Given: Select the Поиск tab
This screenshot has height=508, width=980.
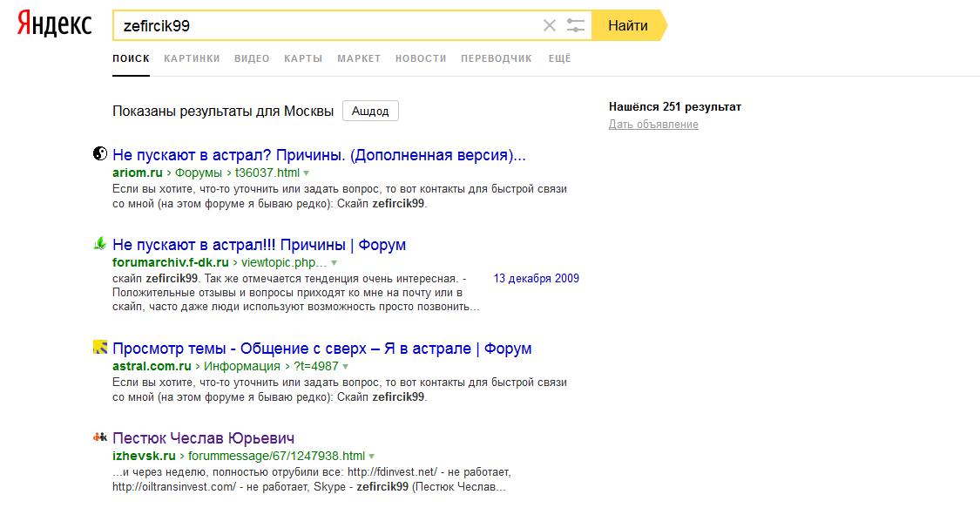Looking at the screenshot, I should tap(132, 58).
